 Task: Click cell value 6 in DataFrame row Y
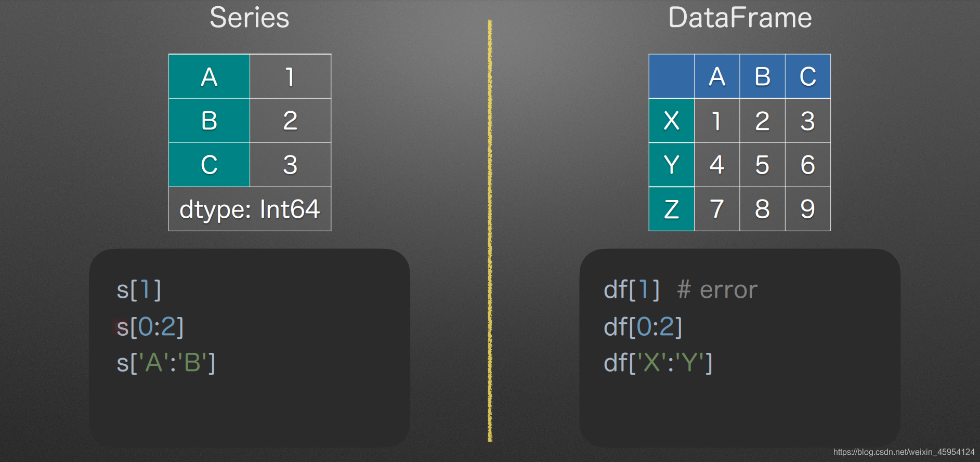[807, 165]
